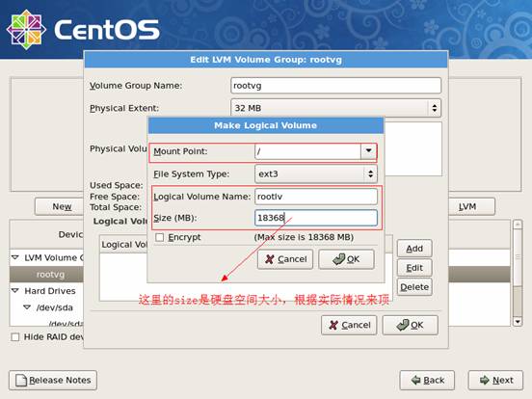
Task: Click the Volume Group Name field
Action: pyautogui.click(x=335, y=86)
